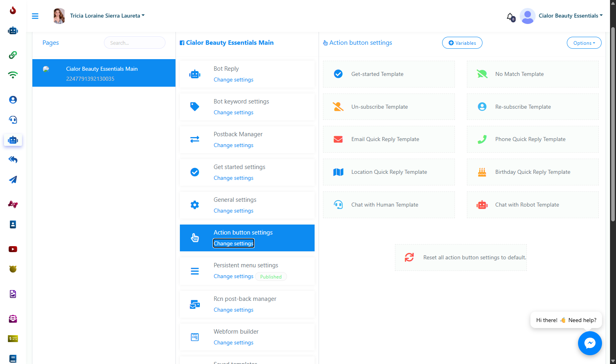Open the headset support sidebar icon

click(x=13, y=119)
